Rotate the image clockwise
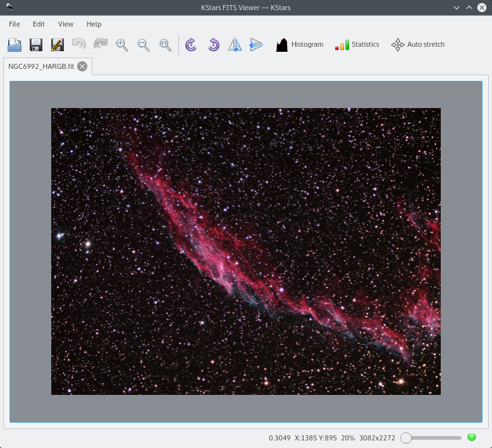Image resolution: width=492 pixels, height=448 pixels. click(192, 45)
